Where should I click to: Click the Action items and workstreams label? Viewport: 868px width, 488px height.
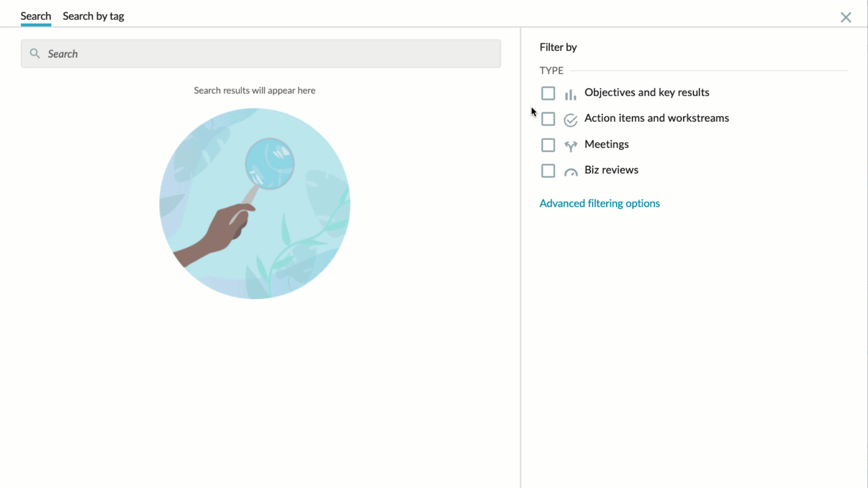coord(656,118)
